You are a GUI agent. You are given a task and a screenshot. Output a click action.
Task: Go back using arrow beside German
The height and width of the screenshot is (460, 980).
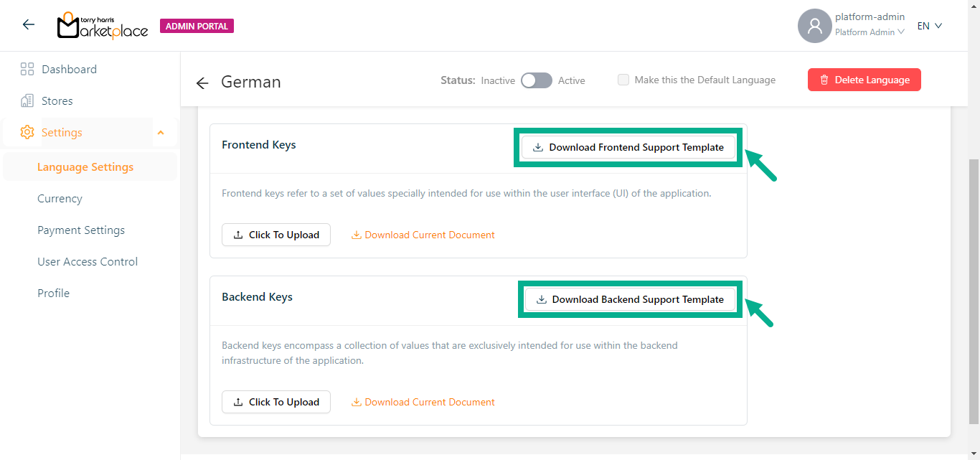(x=202, y=83)
